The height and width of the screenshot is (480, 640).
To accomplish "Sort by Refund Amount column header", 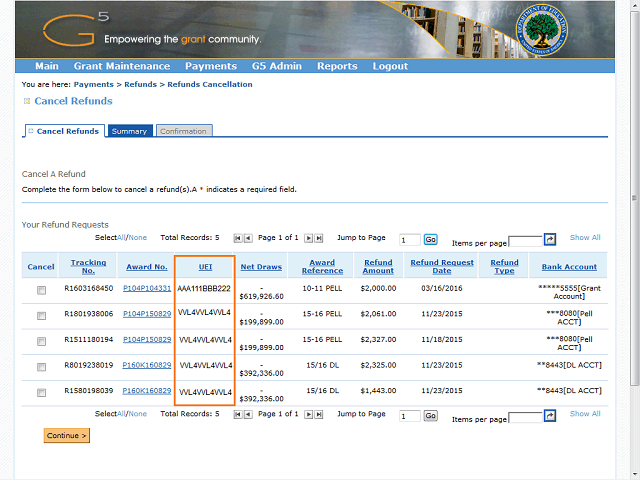I will (x=378, y=266).
